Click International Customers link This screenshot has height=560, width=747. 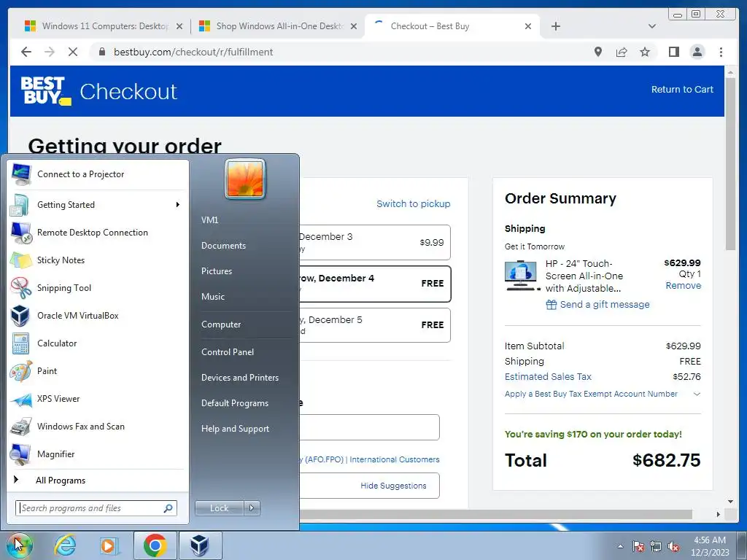(x=395, y=459)
